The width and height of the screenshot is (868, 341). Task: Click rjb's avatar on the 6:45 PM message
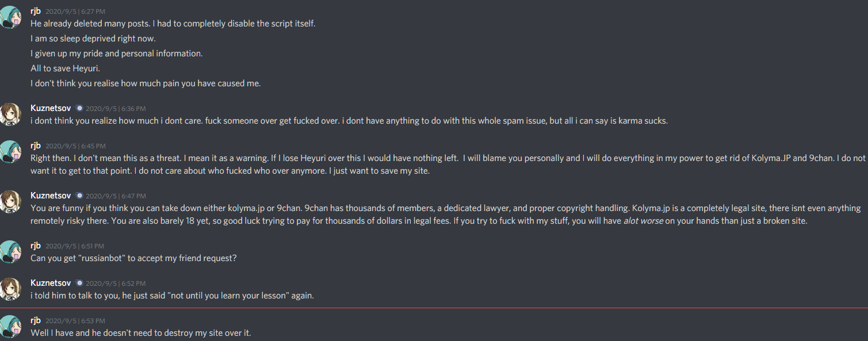(11, 151)
